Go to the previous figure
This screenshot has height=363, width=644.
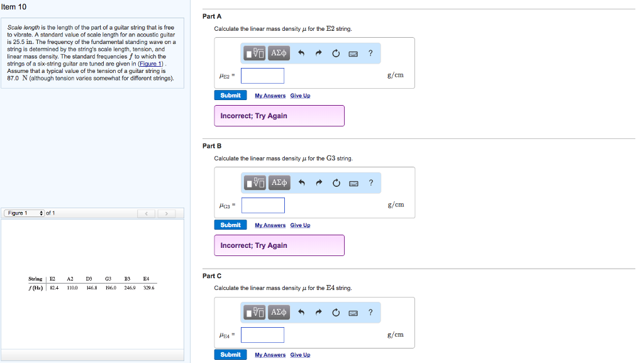pos(146,213)
